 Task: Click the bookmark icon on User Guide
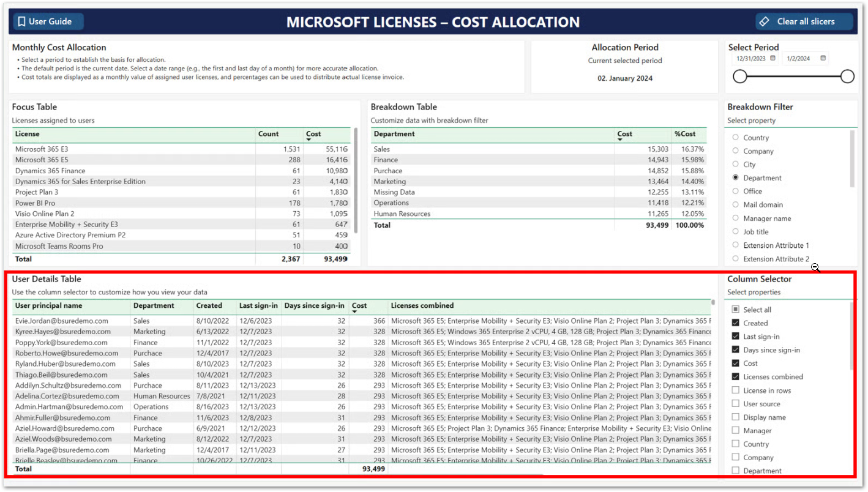click(x=21, y=21)
